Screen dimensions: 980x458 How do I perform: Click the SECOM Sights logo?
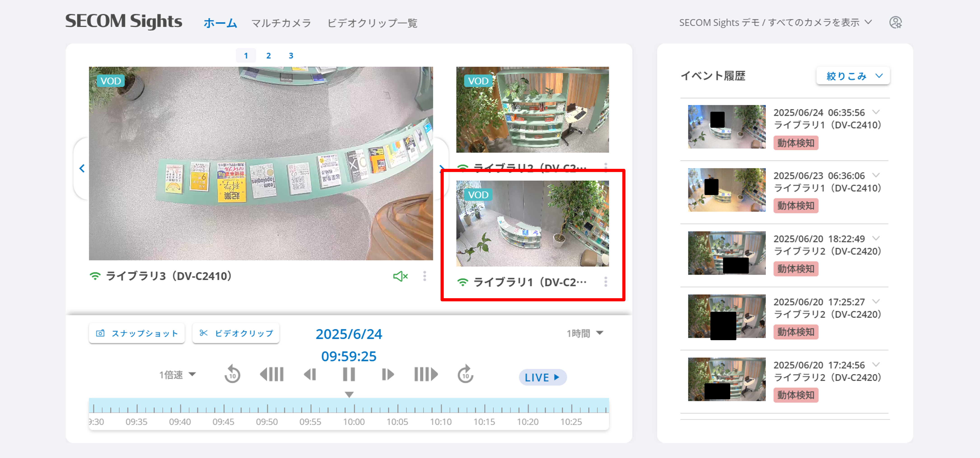[124, 21]
